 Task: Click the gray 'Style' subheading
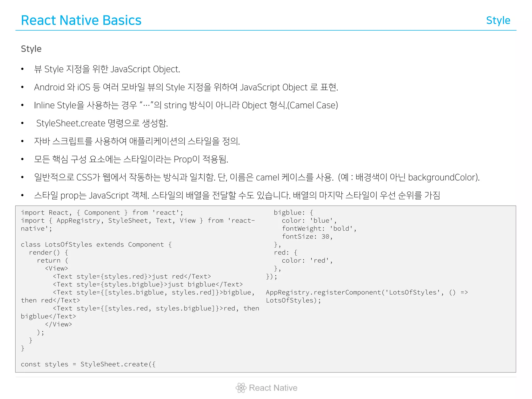[x=31, y=49]
